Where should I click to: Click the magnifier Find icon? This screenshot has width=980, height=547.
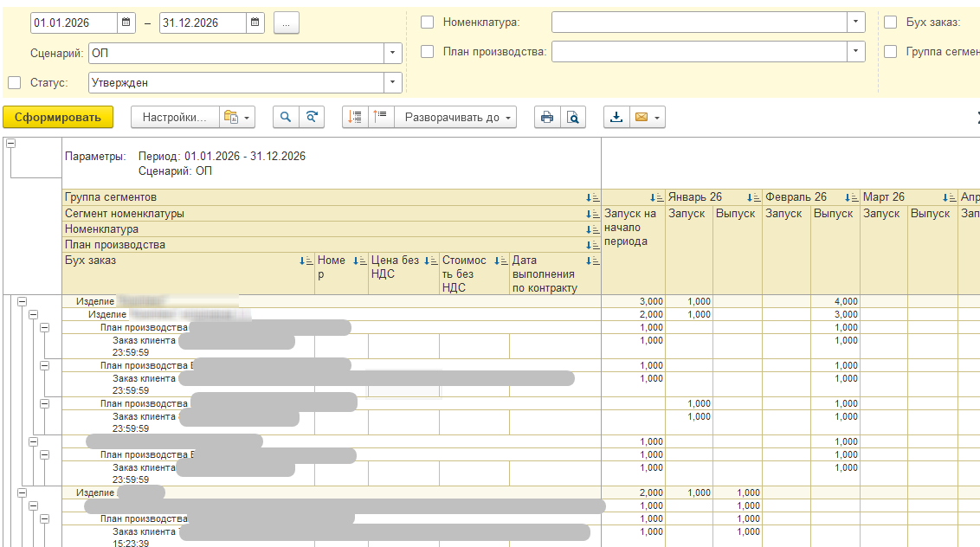point(286,117)
